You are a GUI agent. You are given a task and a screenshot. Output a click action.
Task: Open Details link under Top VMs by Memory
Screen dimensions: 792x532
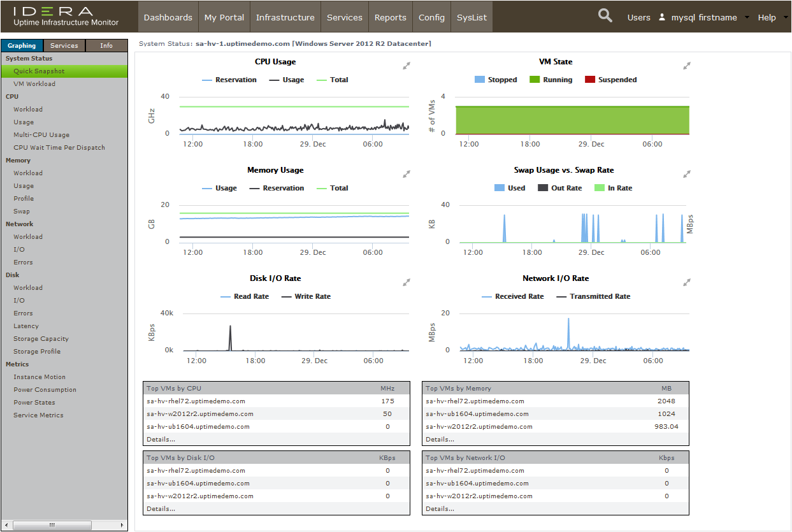click(x=440, y=440)
